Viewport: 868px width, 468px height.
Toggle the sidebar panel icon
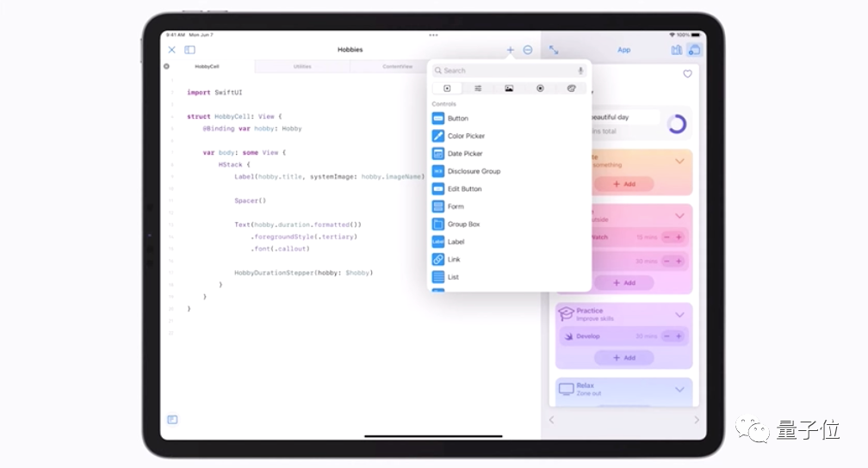click(189, 50)
